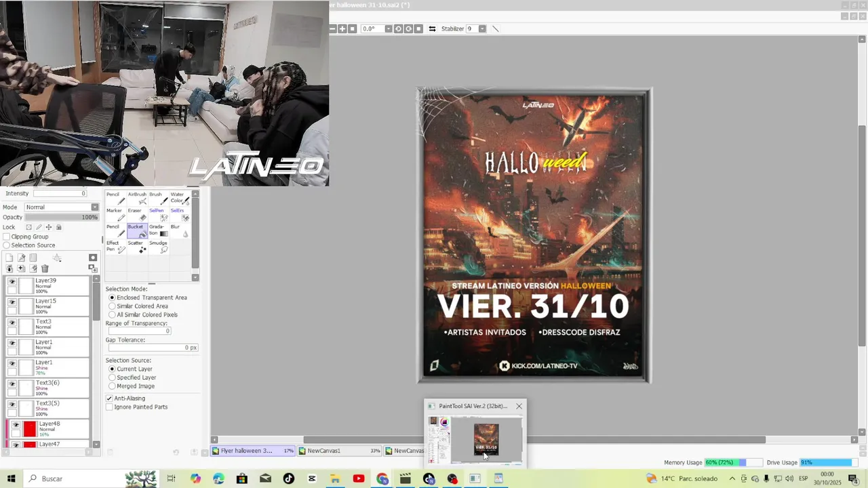
Task: Select the Effect Pen tool
Action: pos(115,246)
